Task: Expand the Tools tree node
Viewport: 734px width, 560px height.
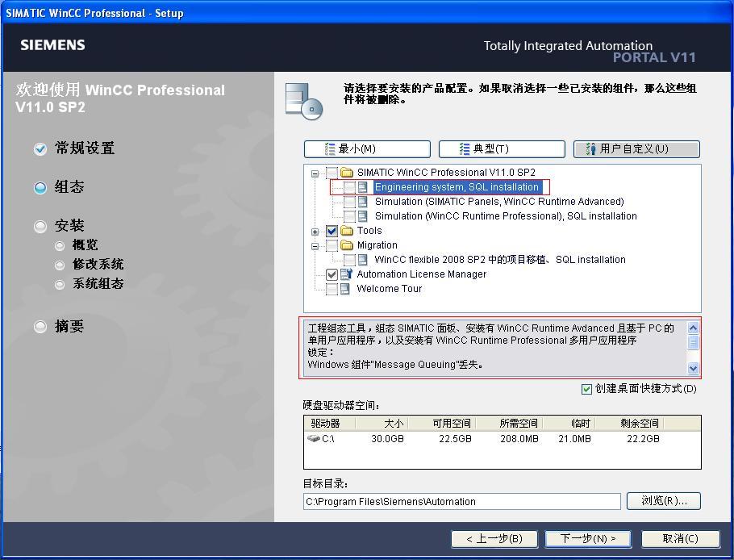Action: tap(315, 232)
